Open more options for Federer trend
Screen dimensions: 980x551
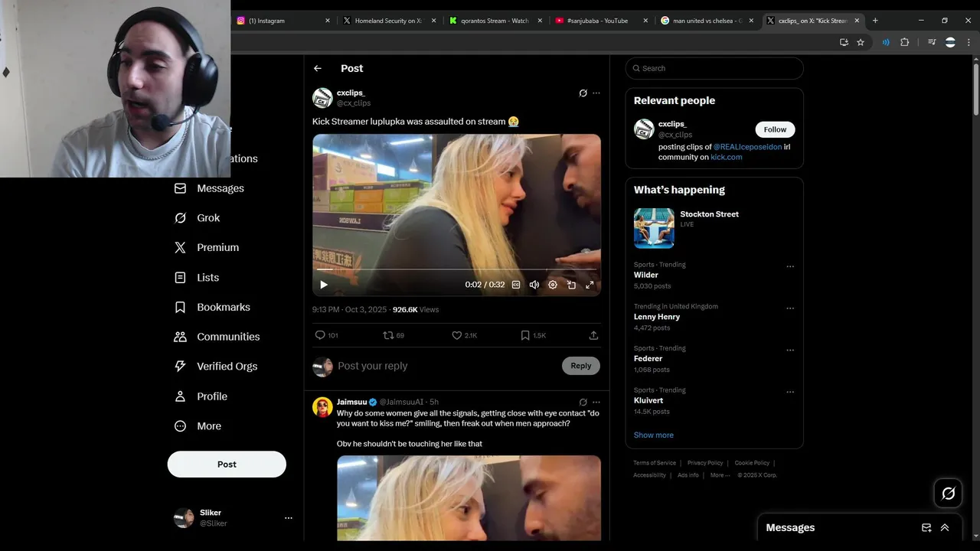click(790, 350)
